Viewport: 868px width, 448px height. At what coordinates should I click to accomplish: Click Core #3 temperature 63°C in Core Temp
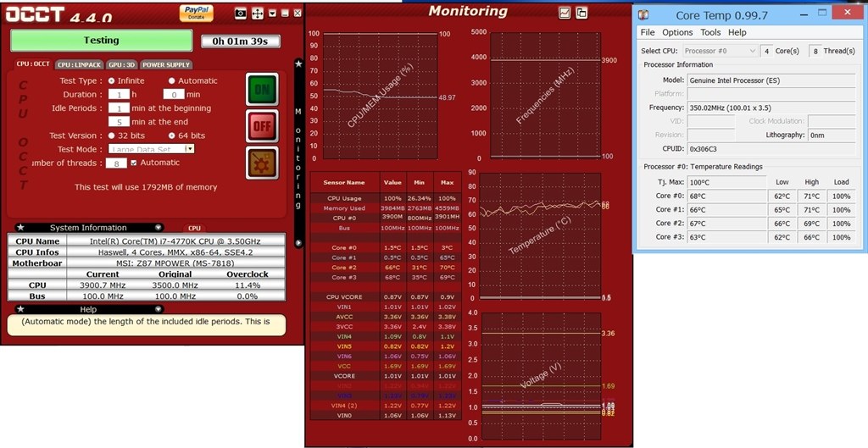click(726, 237)
